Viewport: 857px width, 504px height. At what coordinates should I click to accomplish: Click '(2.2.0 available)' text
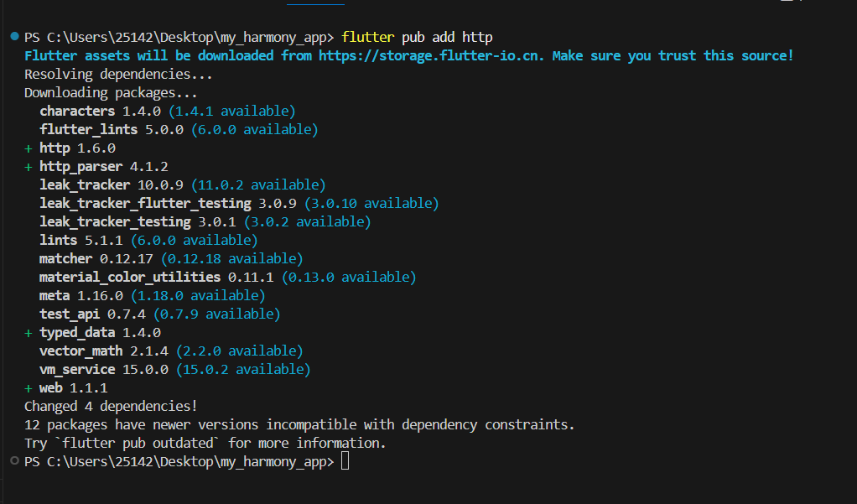pyautogui.click(x=239, y=351)
